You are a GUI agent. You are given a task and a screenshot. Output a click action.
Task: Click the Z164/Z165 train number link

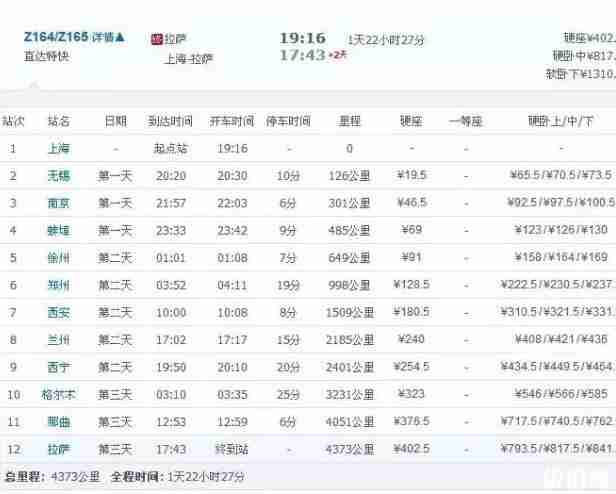pyautogui.click(x=56, y=37)
